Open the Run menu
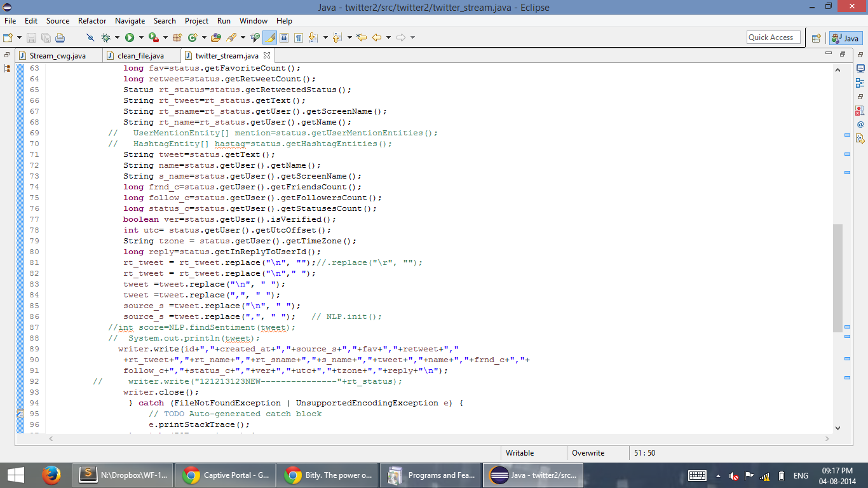Image resolution: width=868 pixels, height=488 pixels. coord(224,21)
